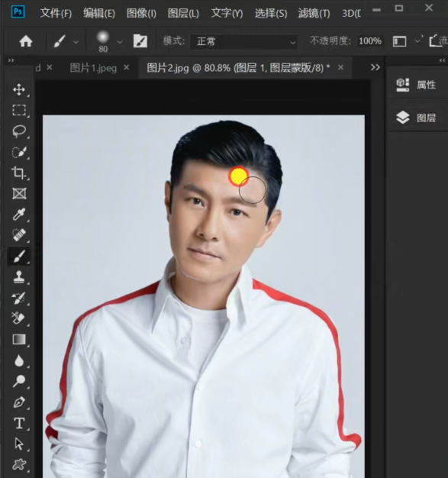Open the 选择(S) menu
Viewport: 448px width, 478px height.
tap(271, 13)
